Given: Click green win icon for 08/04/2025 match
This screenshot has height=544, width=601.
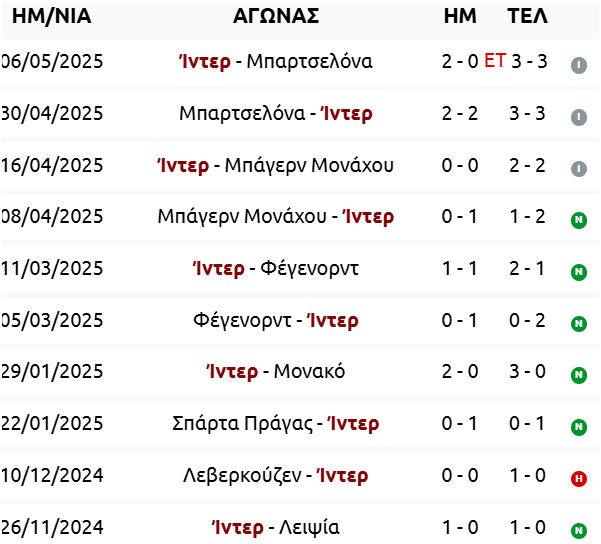Looking at the screenshot, I should point(579,220).
